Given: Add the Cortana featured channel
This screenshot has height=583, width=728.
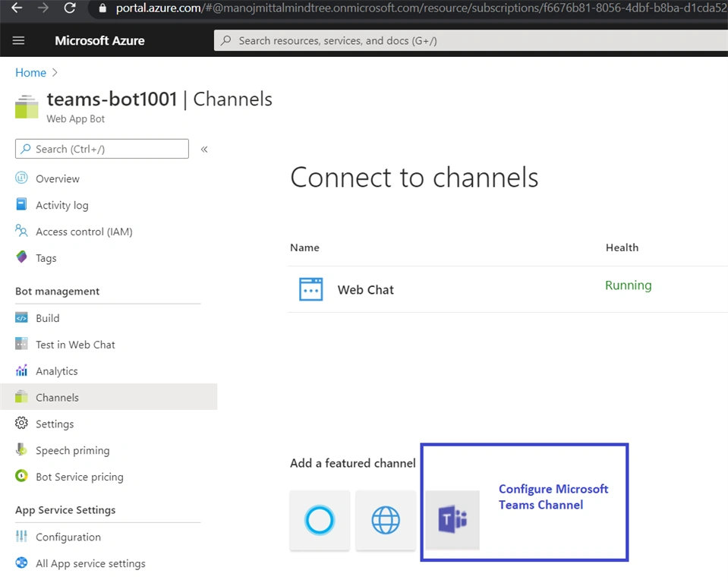Looking at the screenshot, I should click(320, 520).
